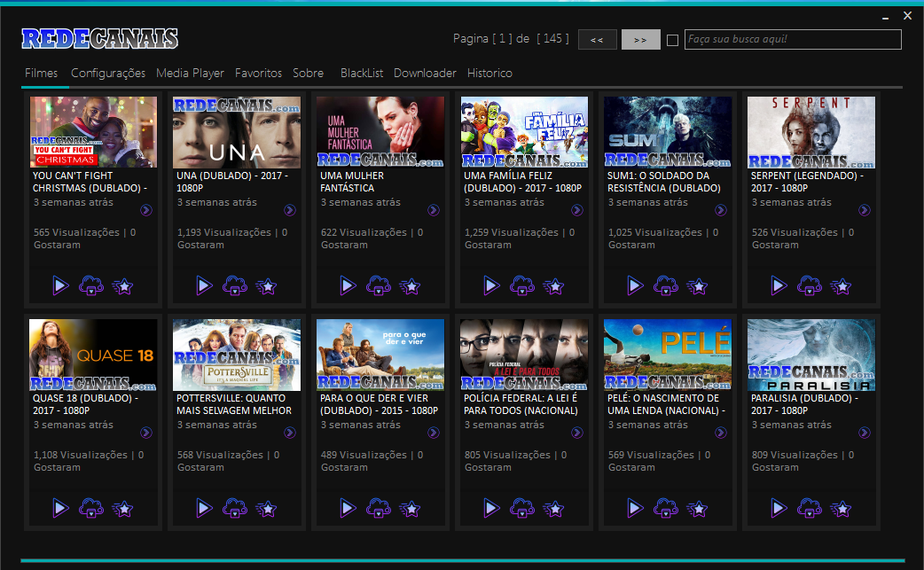Open the PELÉ movie thumbnail
Image resolution: width=924 pixels, height=570 pixels.
pyautogui.click(x=668, y=355)
